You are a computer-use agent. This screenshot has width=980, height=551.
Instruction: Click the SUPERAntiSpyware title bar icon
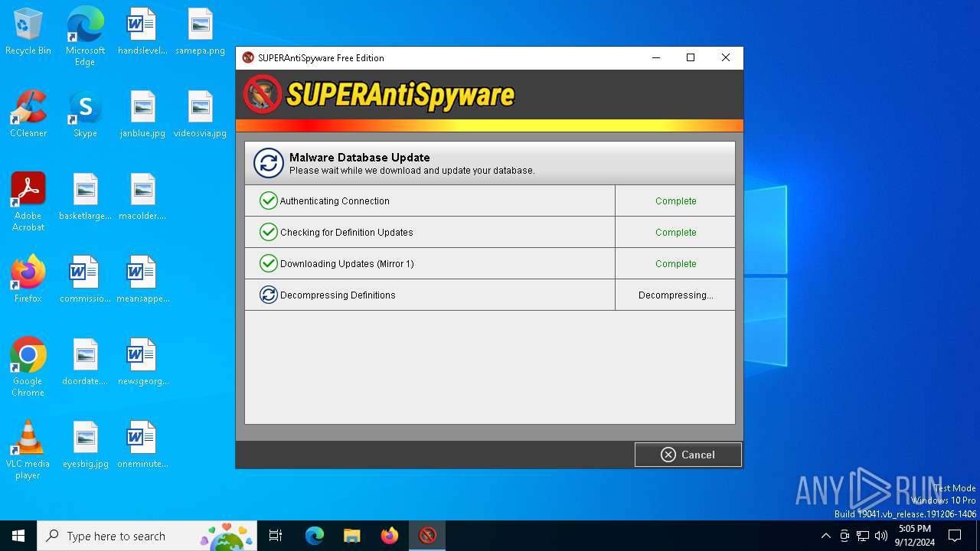[x=248, y=57]
